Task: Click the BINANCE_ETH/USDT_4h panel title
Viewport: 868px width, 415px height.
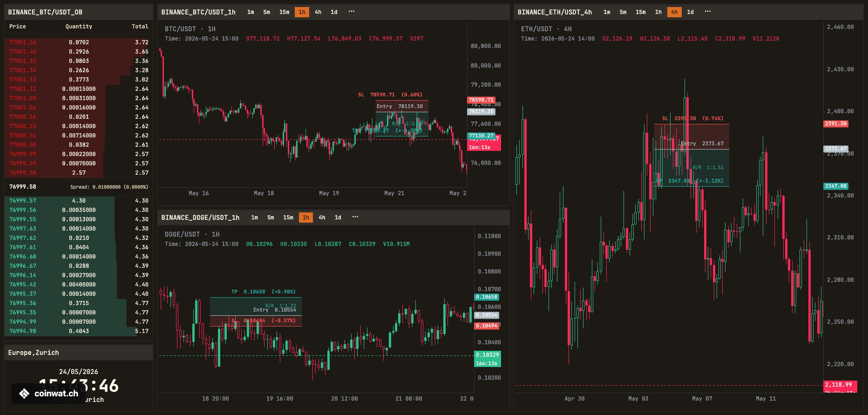Action: tap(555, 12)
